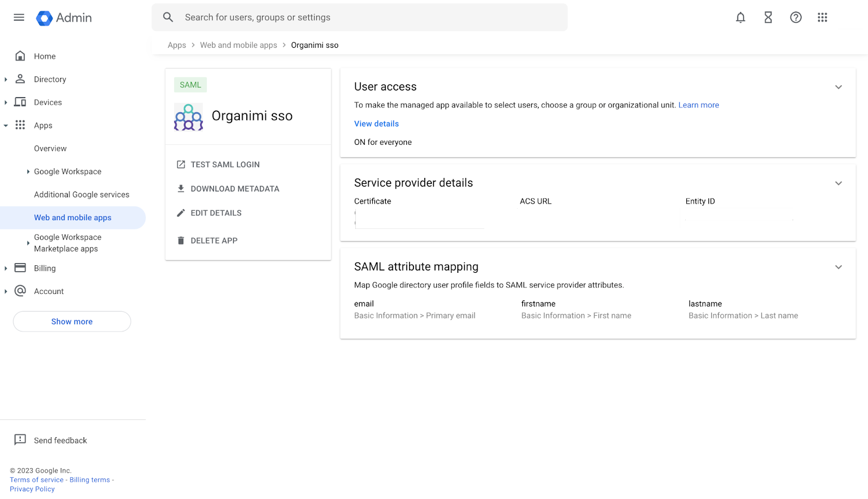The image size is (868, 499).
Task: Open the notifications bell
Action: tap(740, 17)
